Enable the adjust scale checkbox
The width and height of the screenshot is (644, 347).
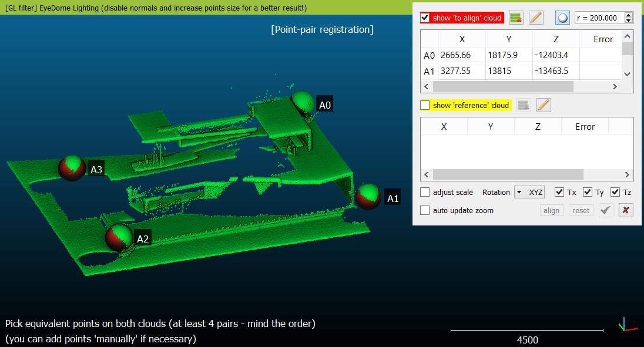click(425, 192)
